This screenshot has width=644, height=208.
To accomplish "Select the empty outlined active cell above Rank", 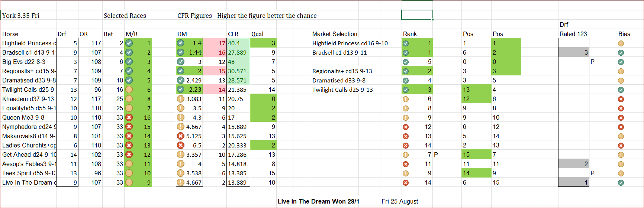I will (x=417, y=15).
